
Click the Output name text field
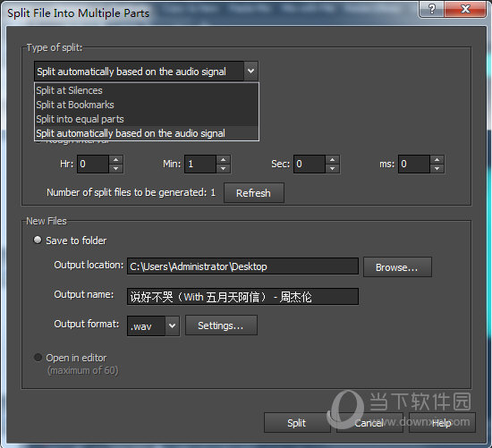click(242, 297)
